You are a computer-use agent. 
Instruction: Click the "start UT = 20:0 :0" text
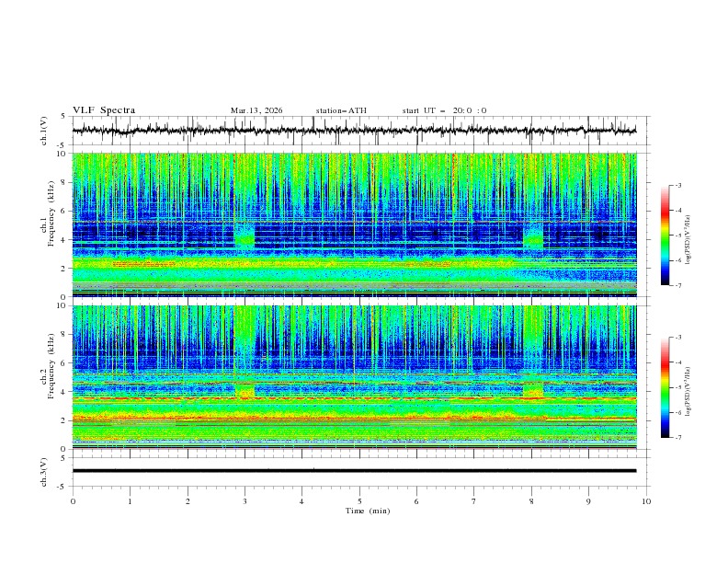click(x=444, y=110)
